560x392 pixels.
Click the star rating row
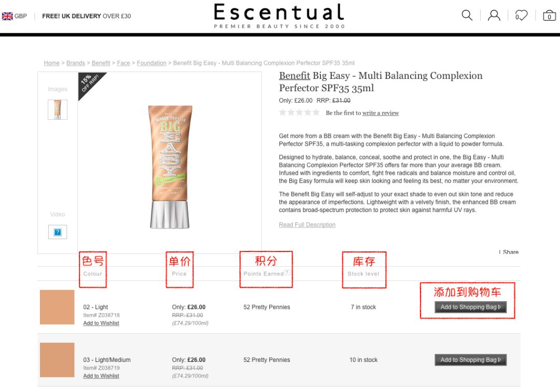[x=299, y=113]
